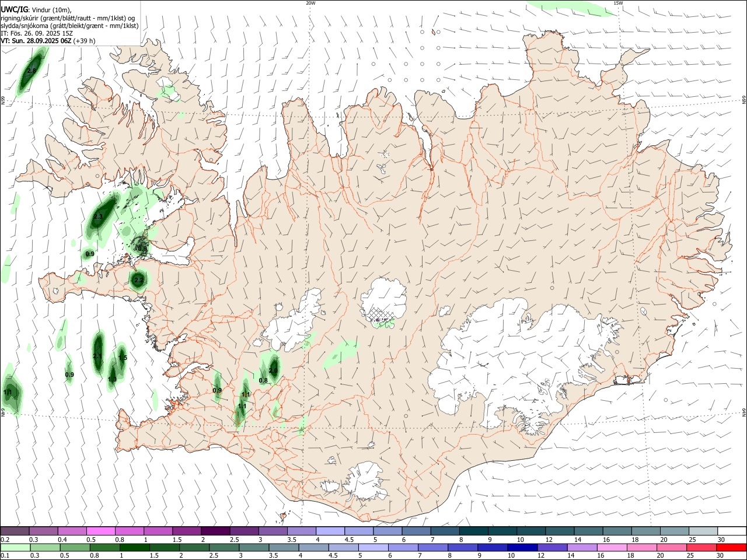Viewport: 747px width, 560px height.
Task: Select the 'VT: Sun. 28.09.2025 06Z' valid time
Action: pyautogui.click(x=36, y=41)
